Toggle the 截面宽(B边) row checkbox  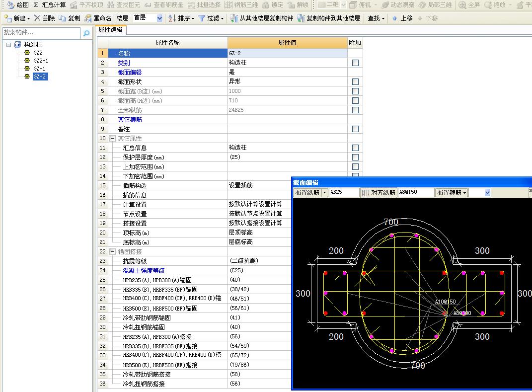tap(355, 91)
